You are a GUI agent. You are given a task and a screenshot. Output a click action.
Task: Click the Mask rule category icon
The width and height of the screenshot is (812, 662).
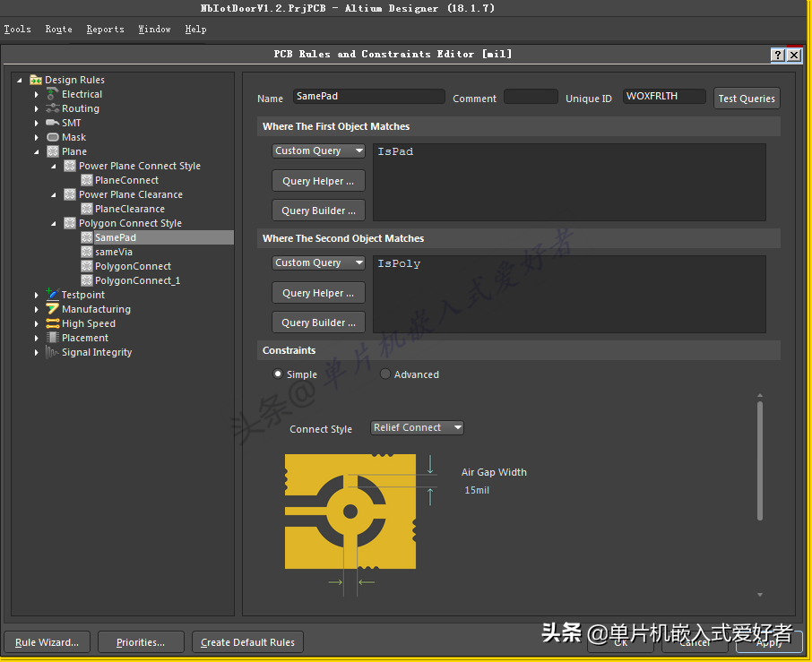click(x=53, y=137)
